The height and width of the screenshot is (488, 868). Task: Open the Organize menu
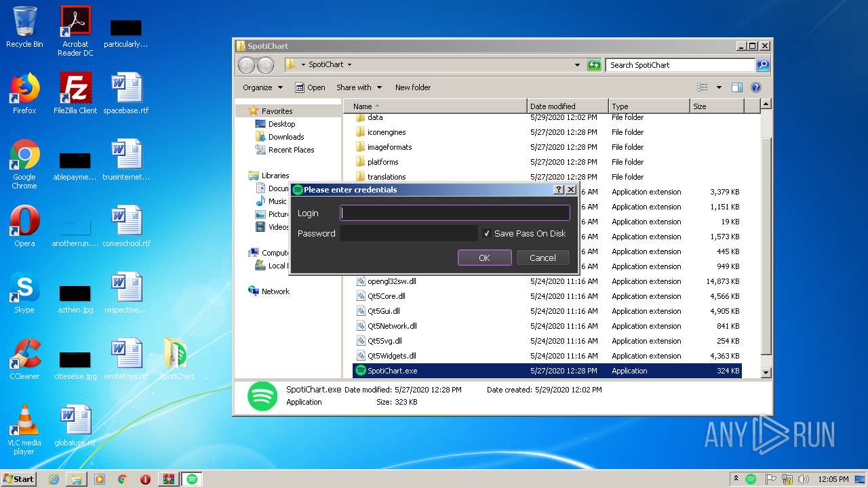tap(262, 87)
